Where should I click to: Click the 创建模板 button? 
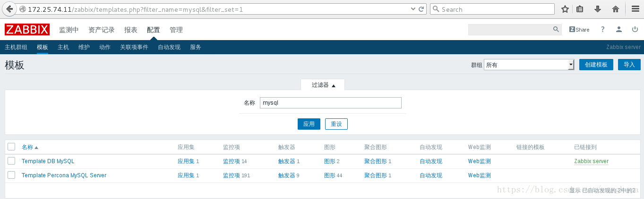tap(596, 65)
